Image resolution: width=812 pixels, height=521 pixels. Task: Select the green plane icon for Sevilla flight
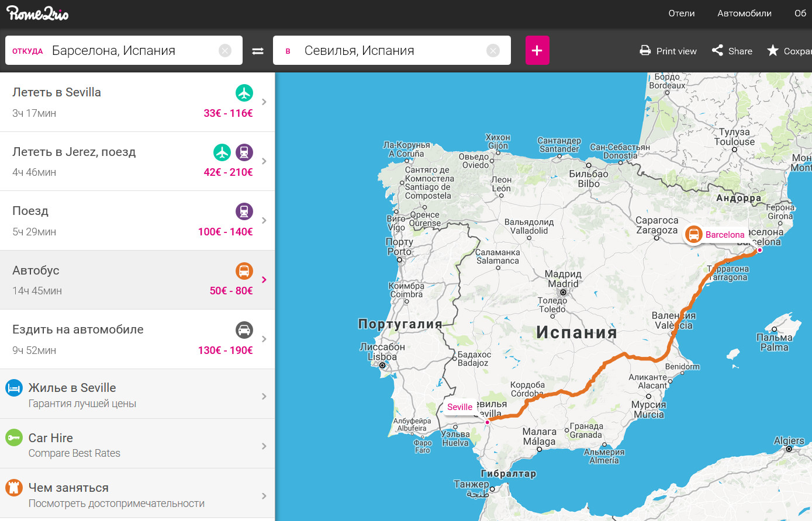point(244,93)
